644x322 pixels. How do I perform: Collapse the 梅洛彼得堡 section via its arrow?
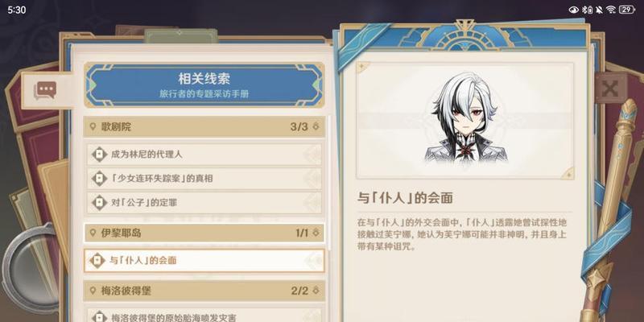point(316,291)
